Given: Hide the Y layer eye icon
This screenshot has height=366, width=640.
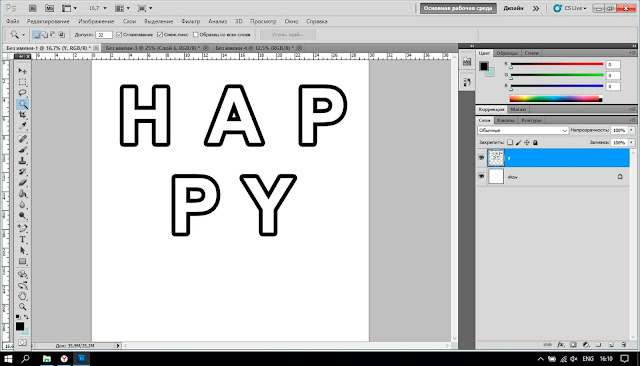Looking at the screenshot, I should point(482,157).
